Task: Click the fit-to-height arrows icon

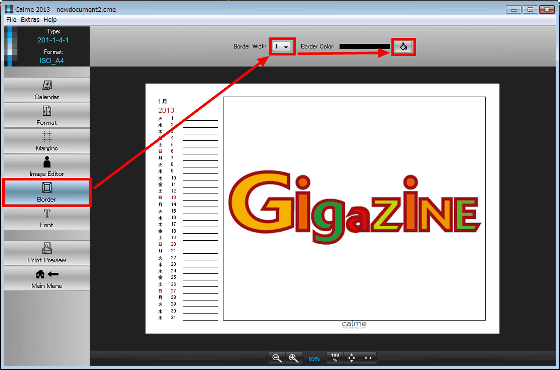Action: click(351, 358)
